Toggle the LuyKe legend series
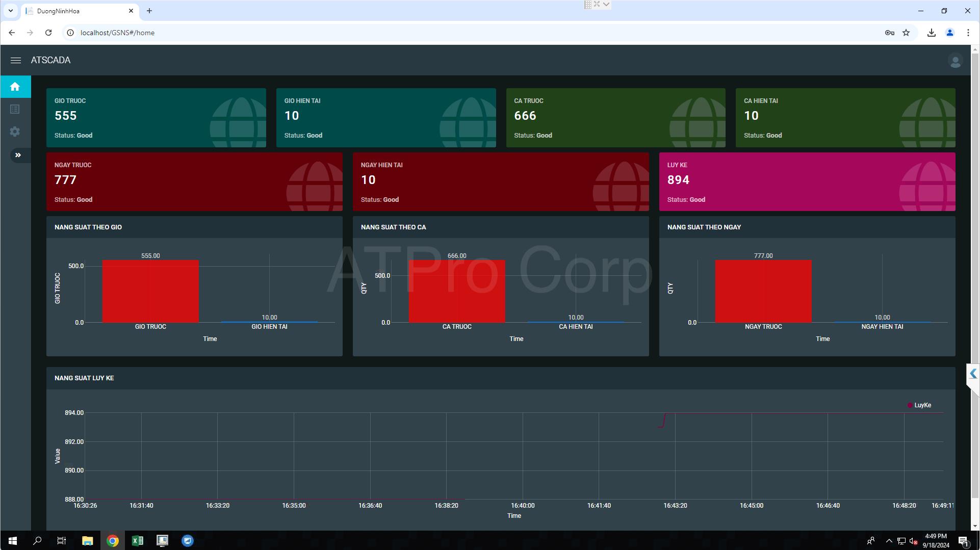The width and height of the screenshot is (980, 550). pyautogui.click(x=919, y=405)
